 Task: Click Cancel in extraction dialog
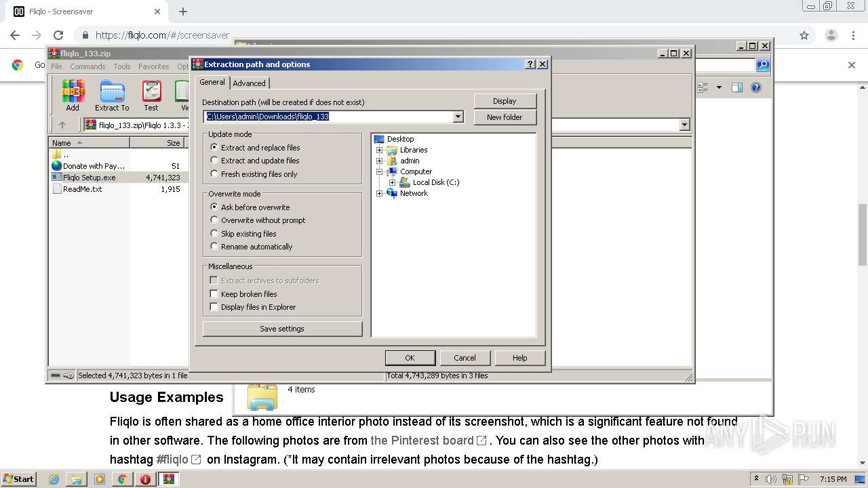[x=465, y=358]
